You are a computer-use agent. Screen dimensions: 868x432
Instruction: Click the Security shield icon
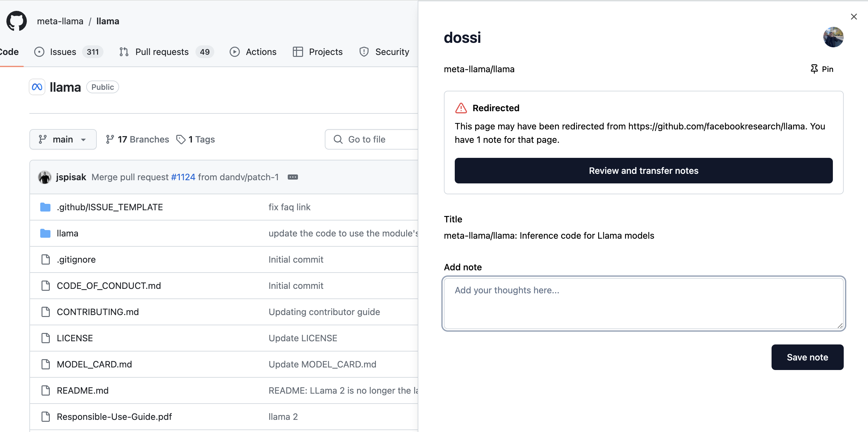point(364,52)
